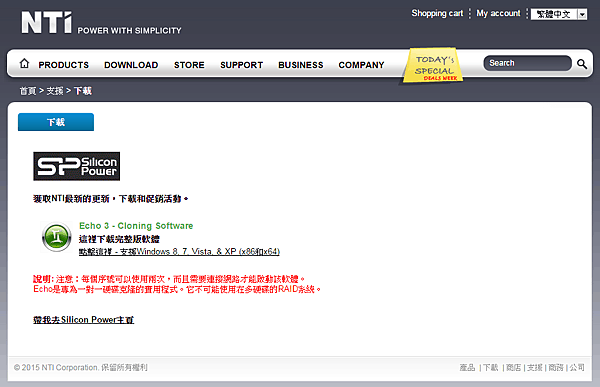Viewport: 600px width, 387px height.
Task: Click the Silicon Power logo image
Action: (77, 166)
